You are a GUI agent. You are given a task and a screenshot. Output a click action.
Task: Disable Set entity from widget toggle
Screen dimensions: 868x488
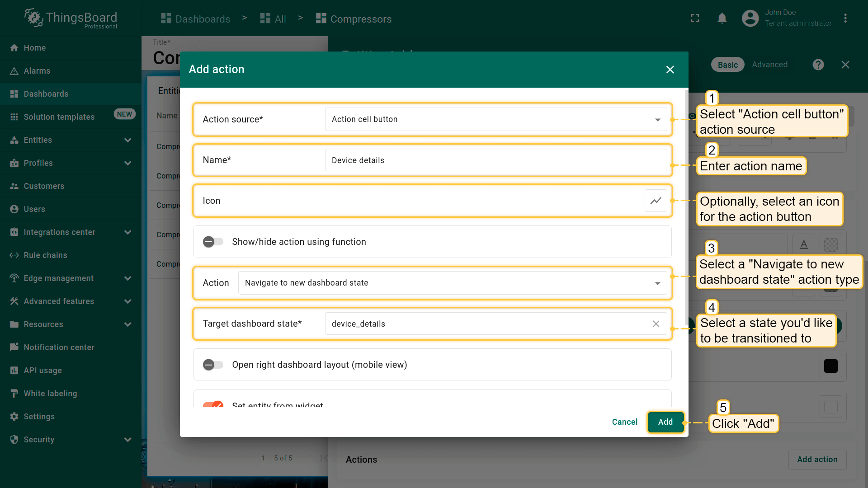213,404
